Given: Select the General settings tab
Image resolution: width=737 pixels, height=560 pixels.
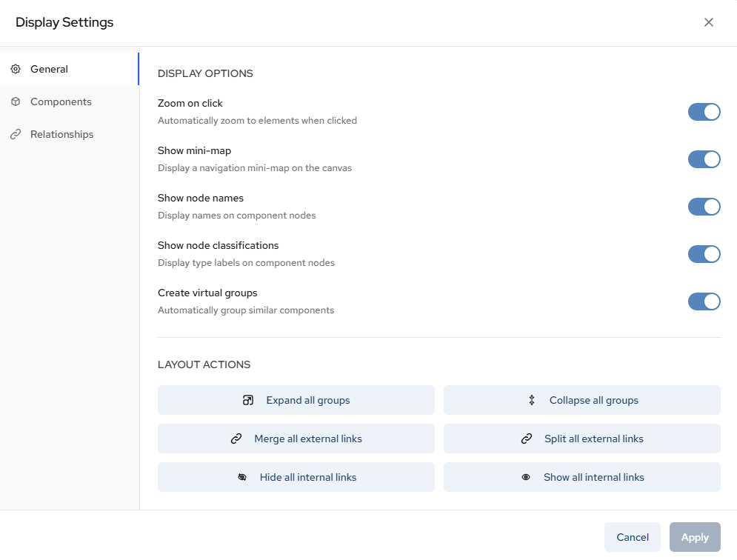Looking at the screenshot, I should [49, 69].
